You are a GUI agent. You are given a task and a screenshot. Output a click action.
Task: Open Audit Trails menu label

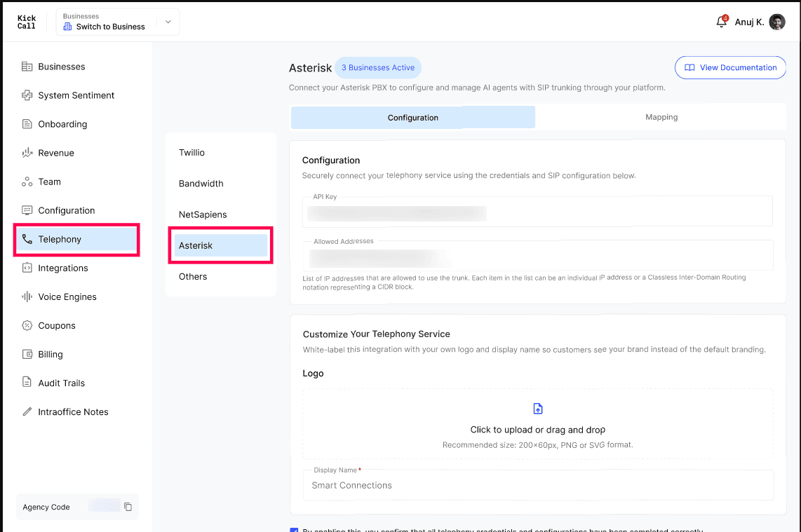pos(61,383)
